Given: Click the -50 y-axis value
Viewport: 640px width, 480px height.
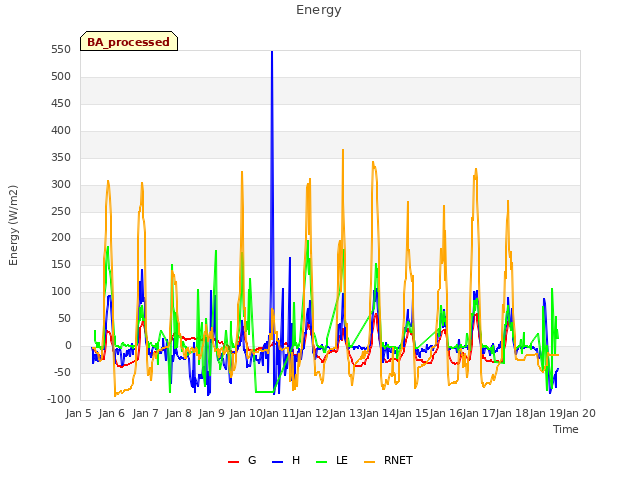Looking at the screenshot, I should (x=62, y=372).
